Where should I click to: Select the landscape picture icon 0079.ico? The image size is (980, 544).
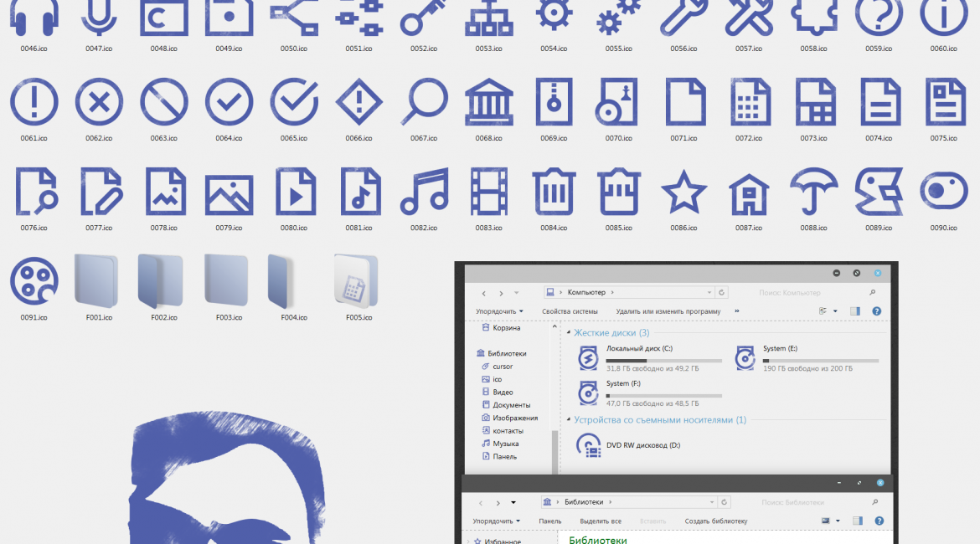coord(229,195)
